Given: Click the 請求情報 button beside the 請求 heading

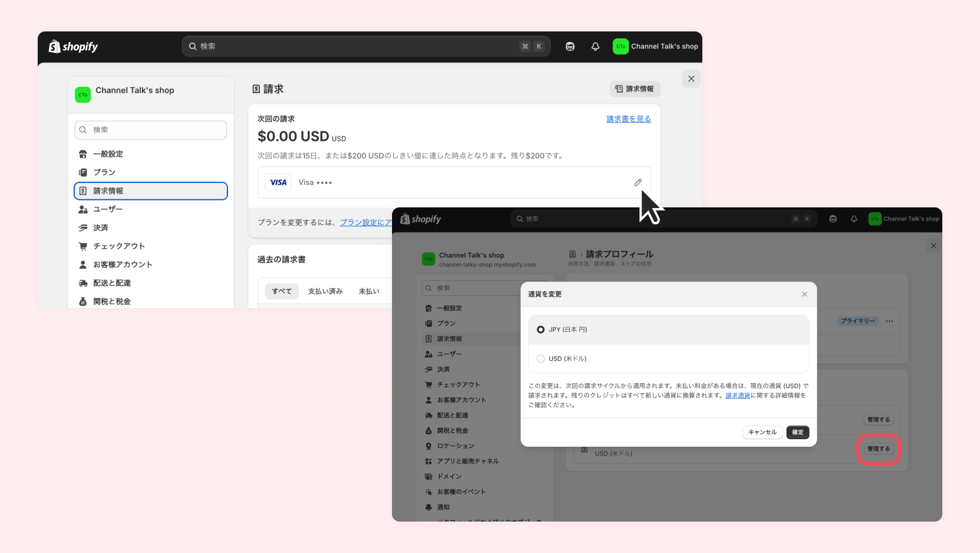Looking at the screenshot, I should (x=634, y=89).
